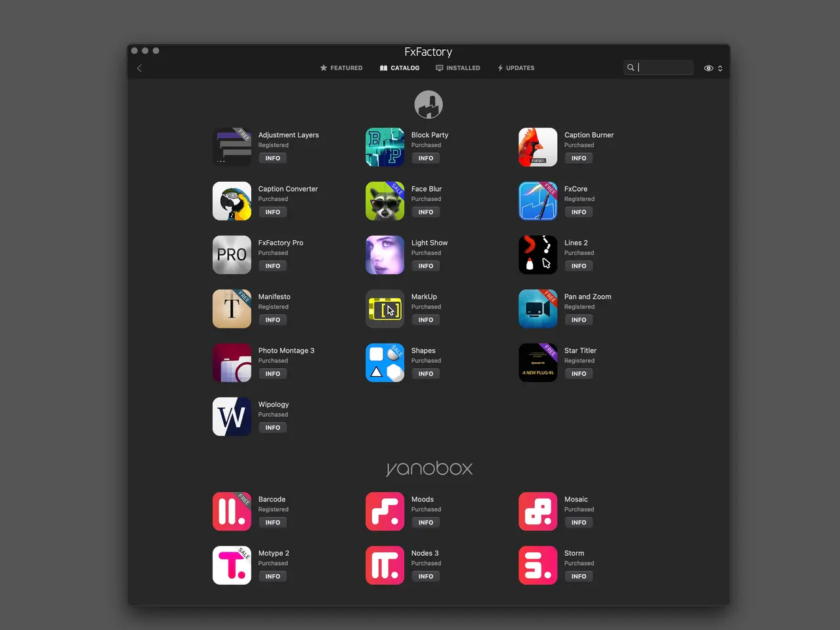Click INFO button for Adjustment Layers
840x630 pixels.
pos(273,158)
